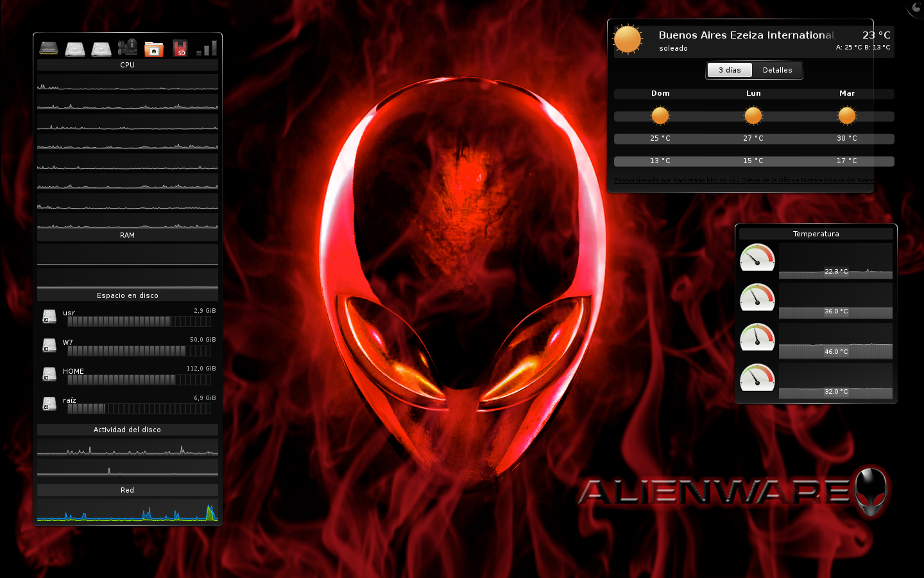Click the CPU chip icon in system monitor

[x=49, y=48]
